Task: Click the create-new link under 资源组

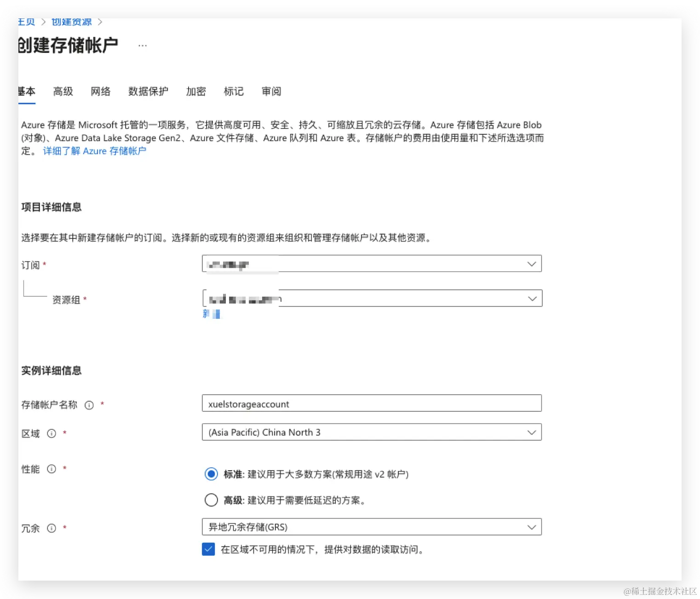Action: coord(212,314)
